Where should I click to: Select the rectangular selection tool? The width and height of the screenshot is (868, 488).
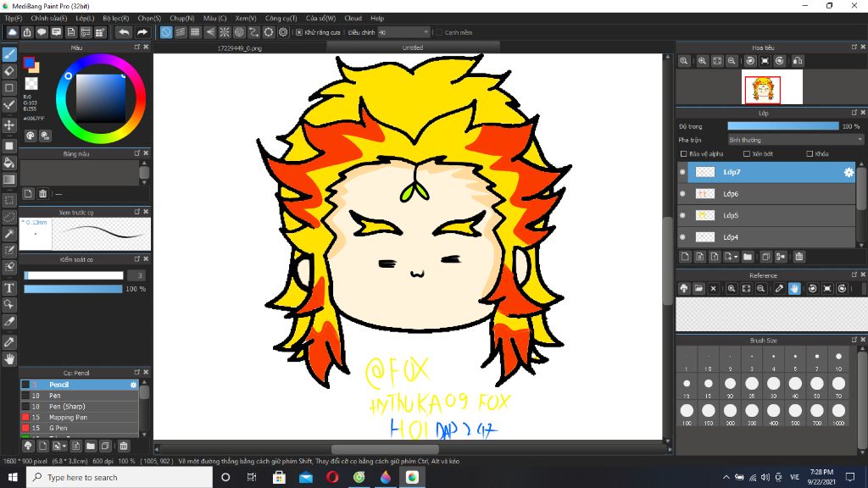8,200
